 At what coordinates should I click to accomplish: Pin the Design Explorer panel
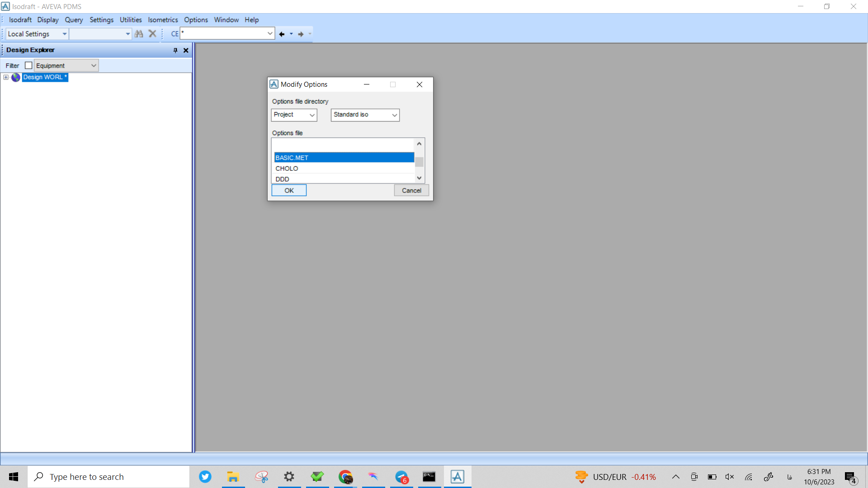click(175, 50)
